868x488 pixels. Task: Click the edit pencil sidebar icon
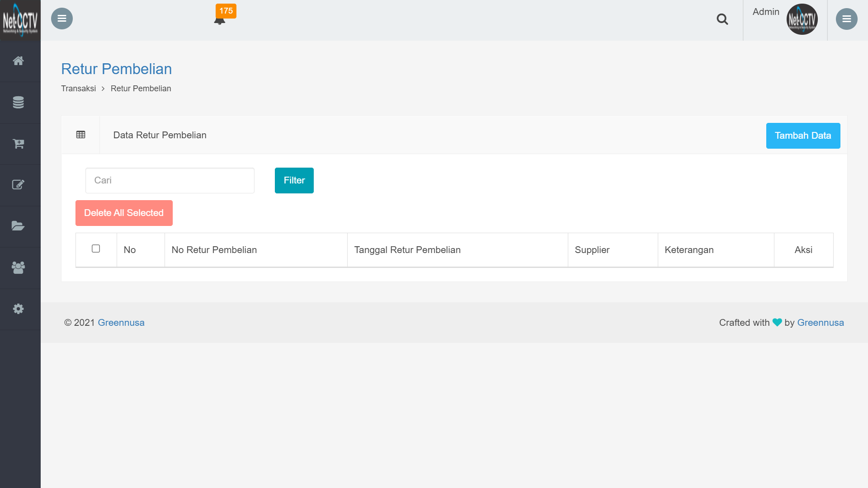point(18,185)
